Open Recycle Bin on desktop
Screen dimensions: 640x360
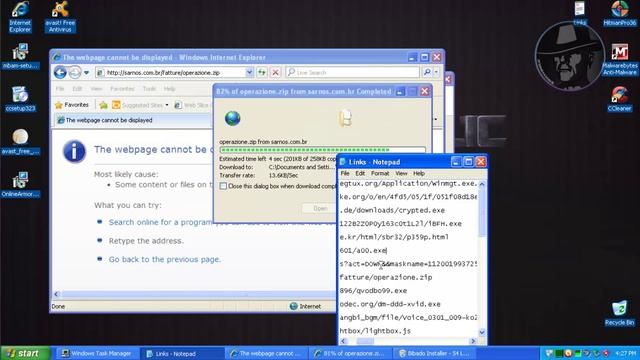click(x=620, y=313)
